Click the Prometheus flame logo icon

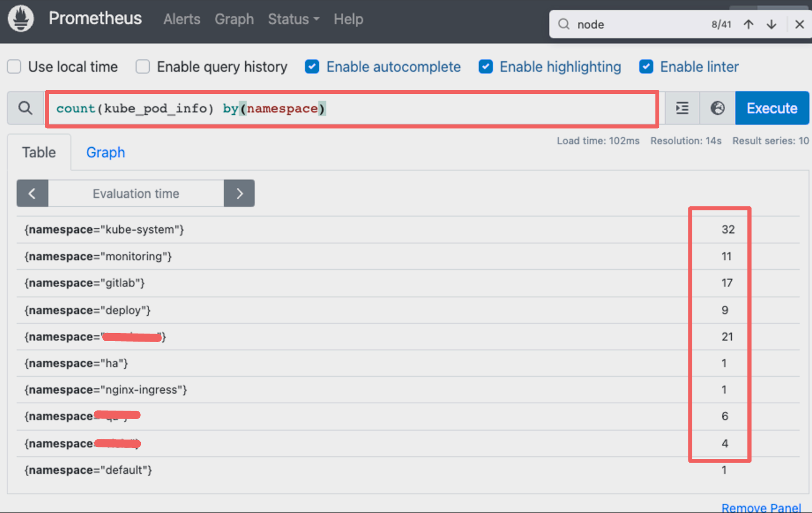coord(21,19)
